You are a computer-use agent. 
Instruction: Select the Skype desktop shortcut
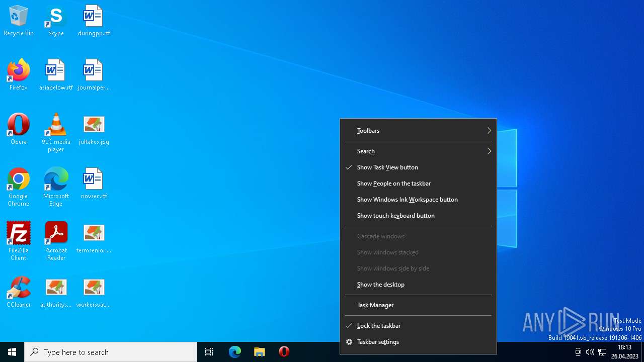click(x=56, y=21)
